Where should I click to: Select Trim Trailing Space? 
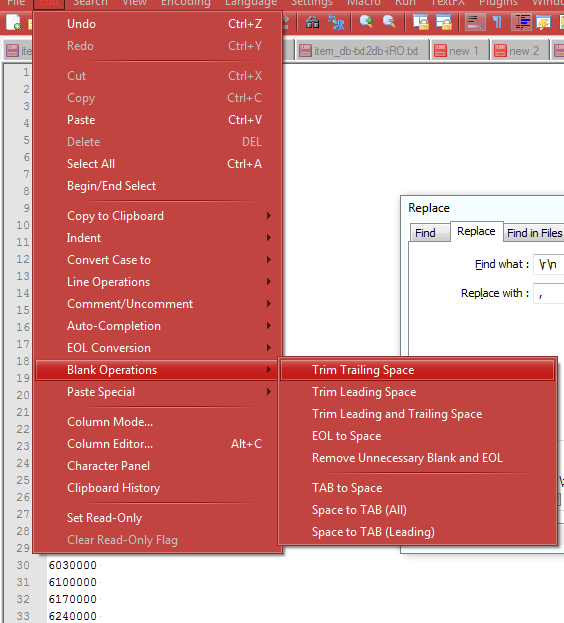[417, 370]
